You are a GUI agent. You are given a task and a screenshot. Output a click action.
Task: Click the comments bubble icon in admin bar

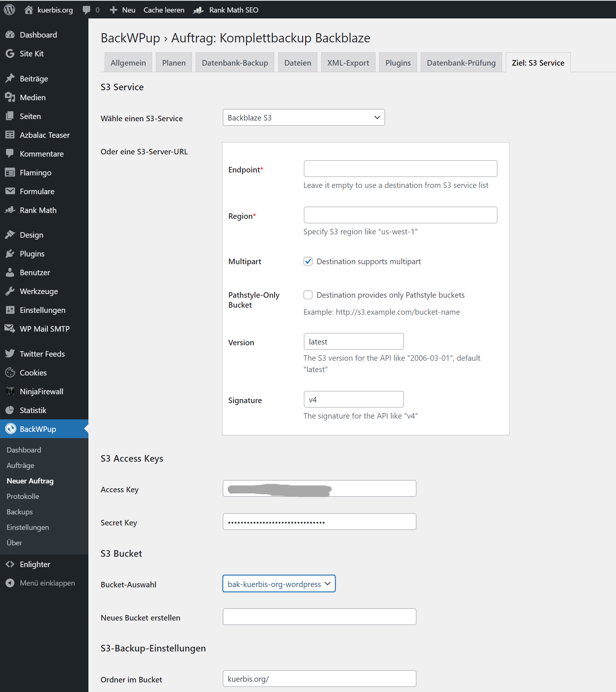point(86,10)
